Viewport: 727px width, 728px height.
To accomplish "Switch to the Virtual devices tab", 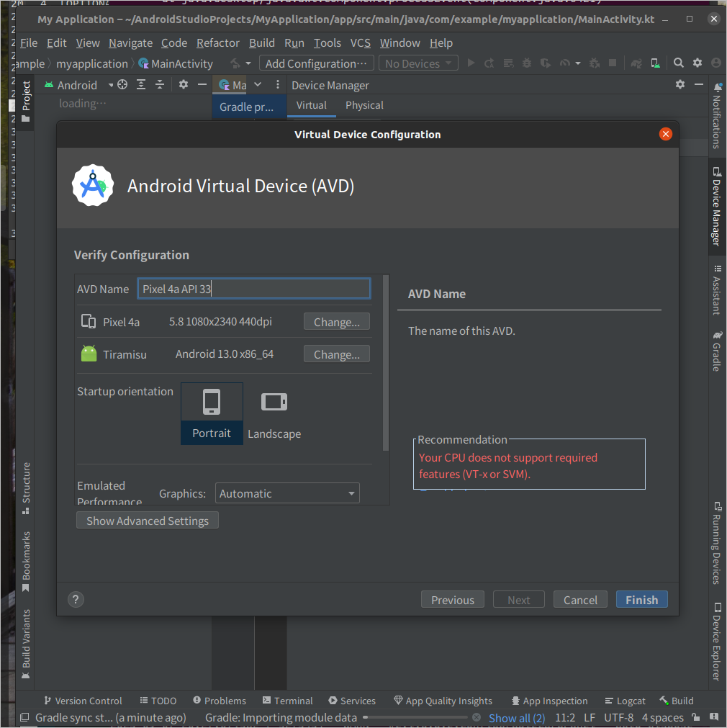I will [x=312, y=105].
